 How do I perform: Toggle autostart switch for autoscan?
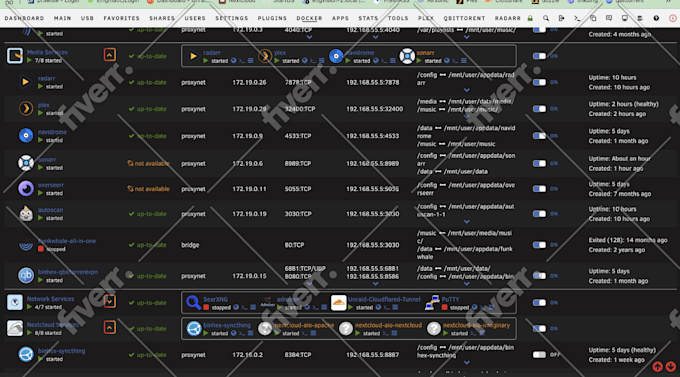pyautogui.click(x=539, y=214)
